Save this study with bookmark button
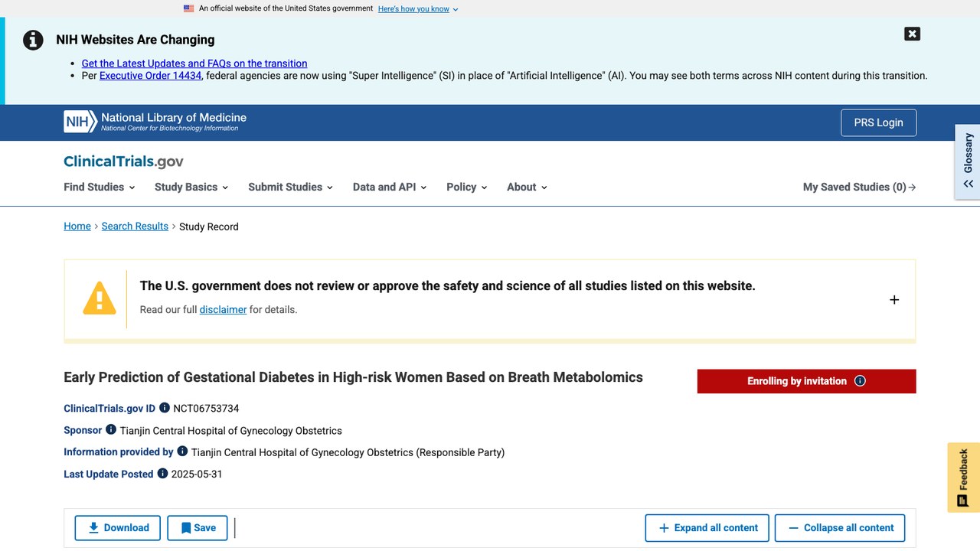Viewport: 980px width, 551px height. pyautogui.click(x=198, y=528)
